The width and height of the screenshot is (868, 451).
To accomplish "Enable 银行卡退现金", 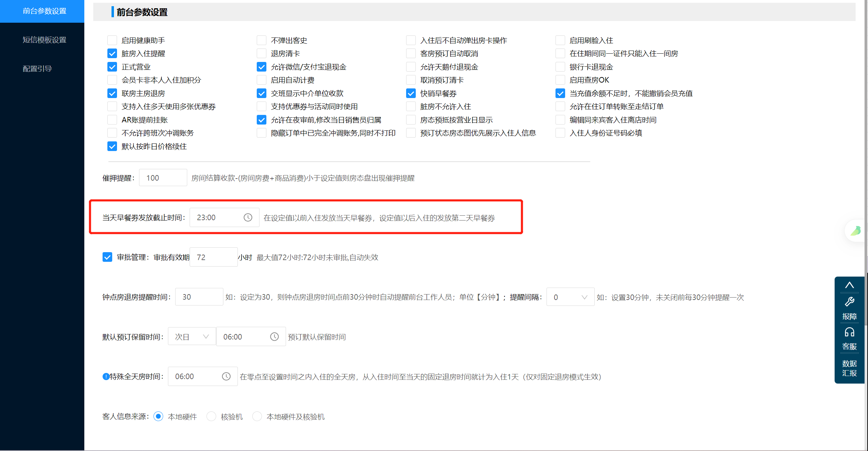I will tap(560, 67).
